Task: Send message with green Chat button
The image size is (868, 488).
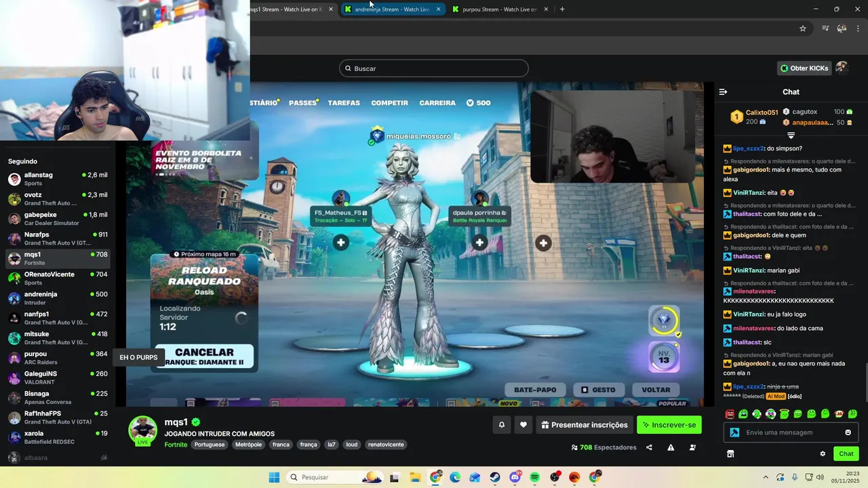Action: pyautogui.click(x=846, y=453)
